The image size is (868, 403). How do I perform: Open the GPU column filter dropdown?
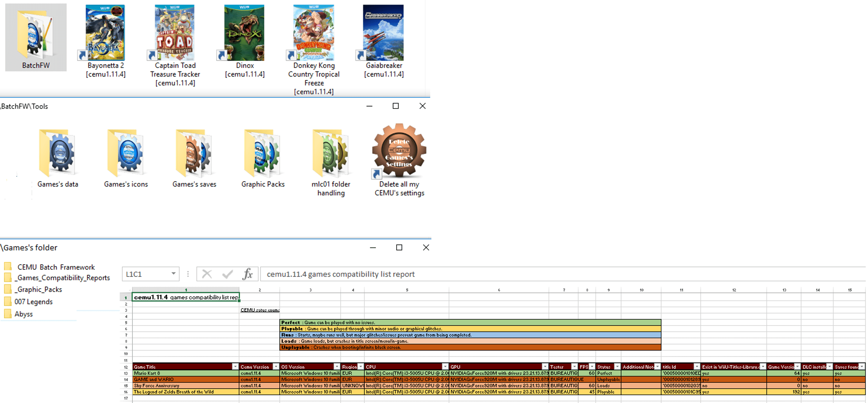[545, 367]
